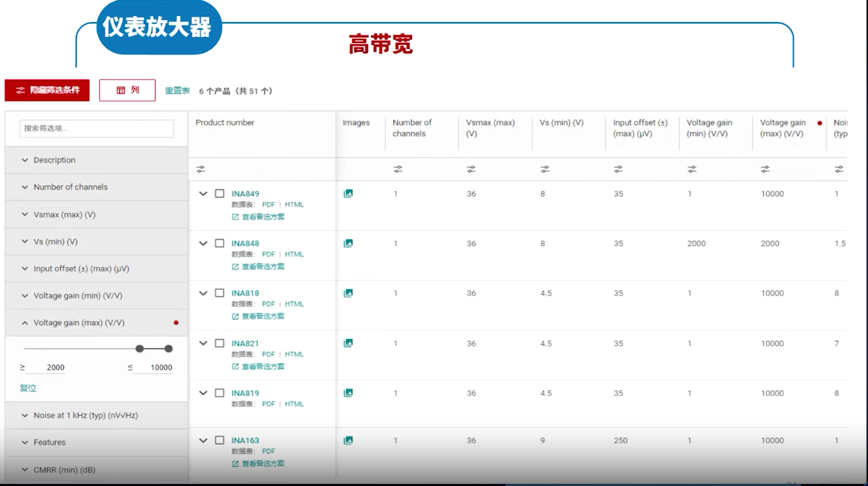
Task: Expand Voltage gain (min) filter section
Action: pyautogui.click(x=96, y=295)
